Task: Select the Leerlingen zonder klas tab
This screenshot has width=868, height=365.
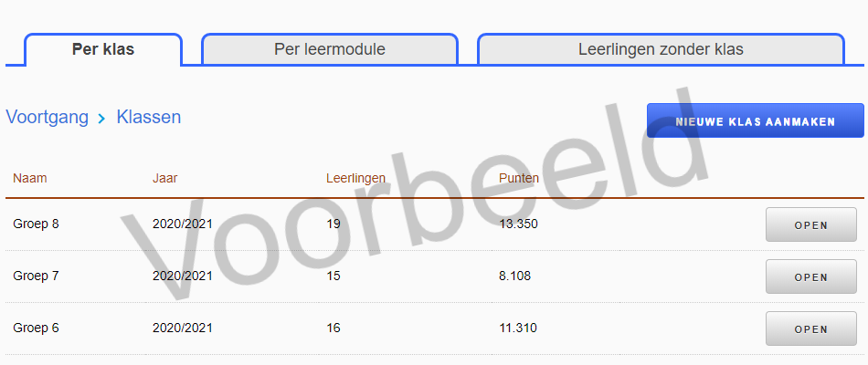Action: coord(660,49)
